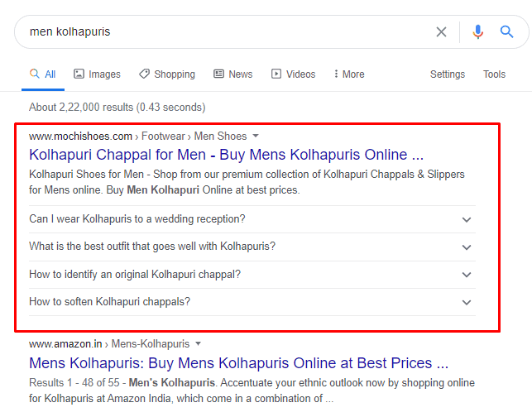Click the 'Kolhapuri Shoes for Men' snippet text
The height and width of the screenshot is (417, 532).
pyautogui.click(x=247, y=182)
